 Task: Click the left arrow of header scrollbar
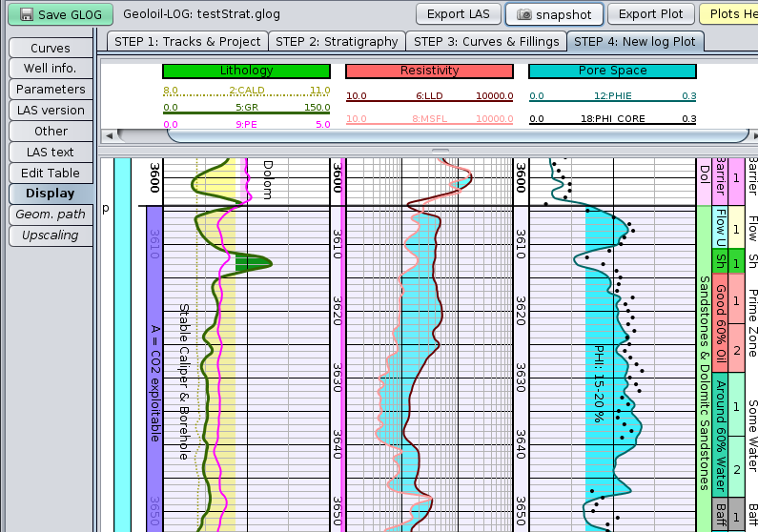(110, 135)
